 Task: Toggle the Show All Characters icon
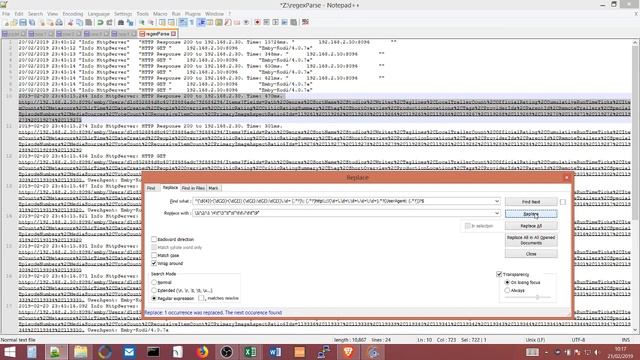(x=191, y=22)
